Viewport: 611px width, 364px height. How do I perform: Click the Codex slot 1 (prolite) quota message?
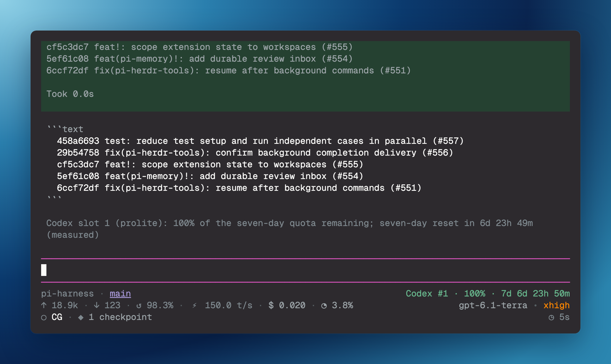(x=290, y=229)
